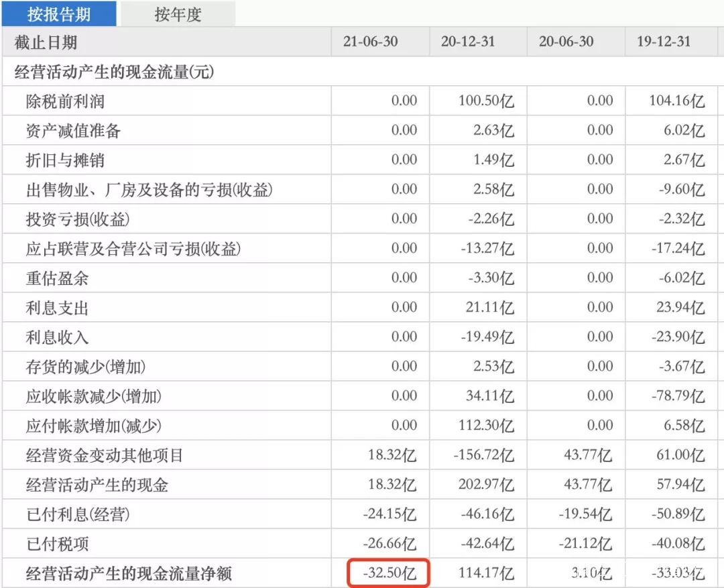
Task: Click the -17.24亿 associates share value
Action: 678,249
